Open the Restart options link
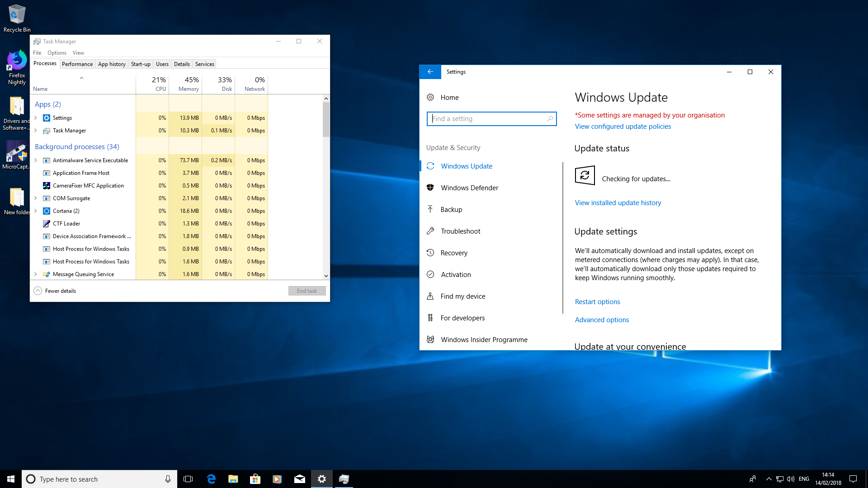 tap(597, 302)
